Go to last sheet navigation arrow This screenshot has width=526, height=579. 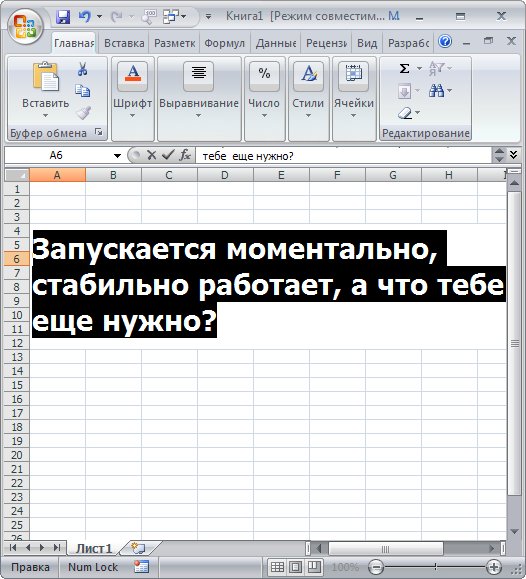tap(57, 547)
